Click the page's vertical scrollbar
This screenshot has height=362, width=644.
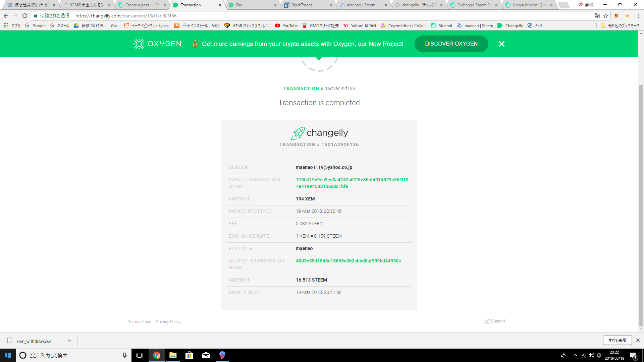641,201
